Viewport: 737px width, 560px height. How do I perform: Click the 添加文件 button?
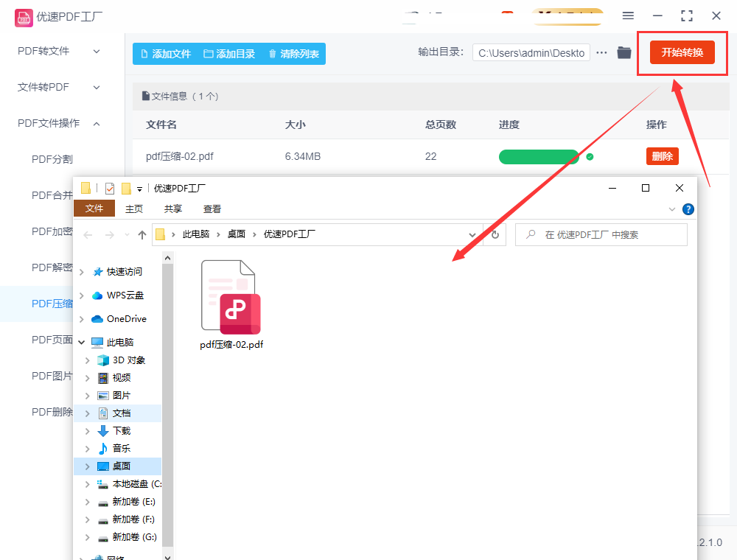[x=166, y=54]
